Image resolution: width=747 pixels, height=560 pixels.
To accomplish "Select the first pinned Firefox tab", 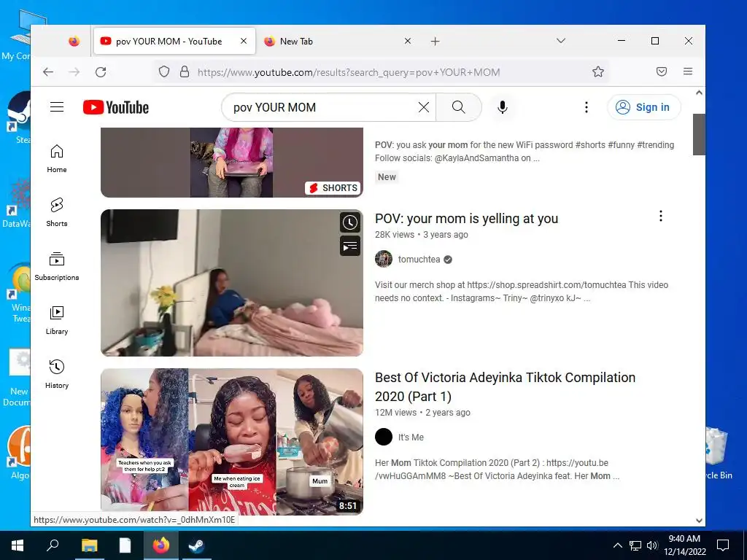I will point(74,42).
